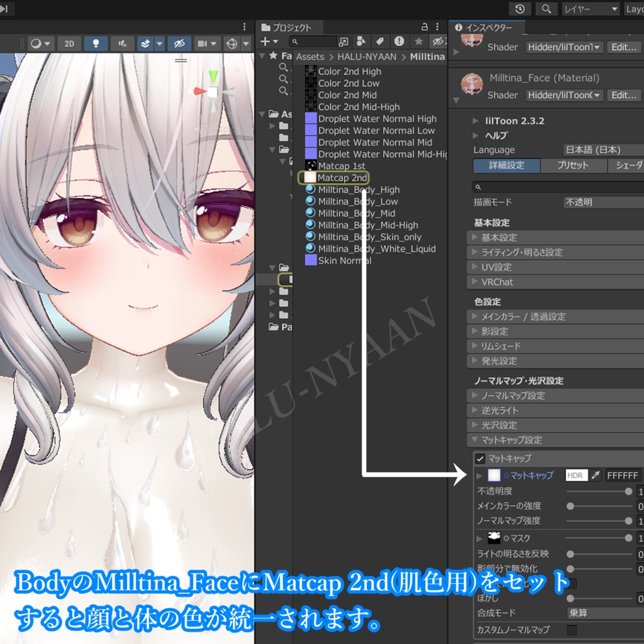Click the Edit... button next to Shader
The width and height of the screenshot is (644, 644).
tap(623, 95)
